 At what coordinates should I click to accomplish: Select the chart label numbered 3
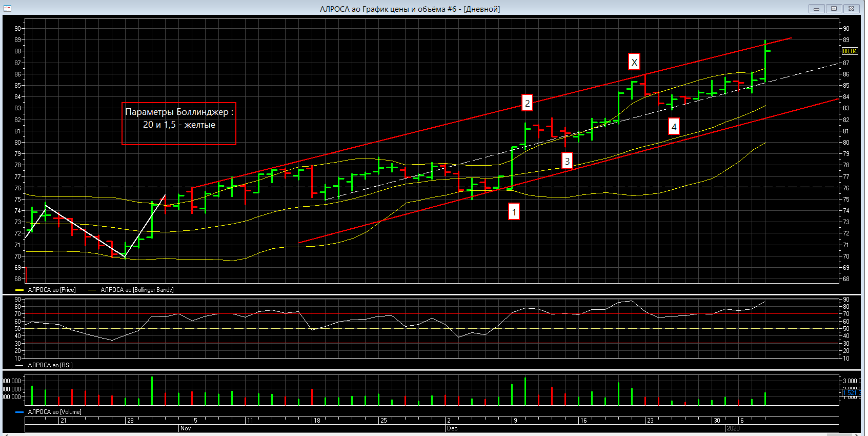(x=567, y=161)
